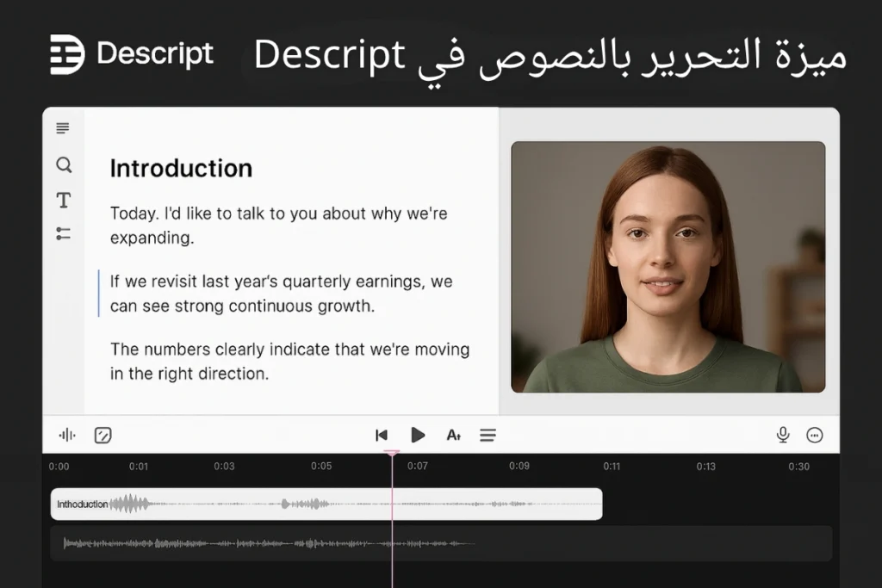Screen dimensions: 882x588
Task: Select the Introduction clip in the timeline
Action: tap(258, 504)
